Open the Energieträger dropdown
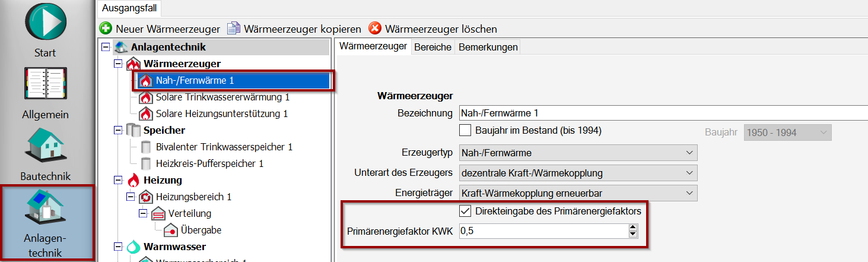Screen dimensions: 868x262 (578, 193)
